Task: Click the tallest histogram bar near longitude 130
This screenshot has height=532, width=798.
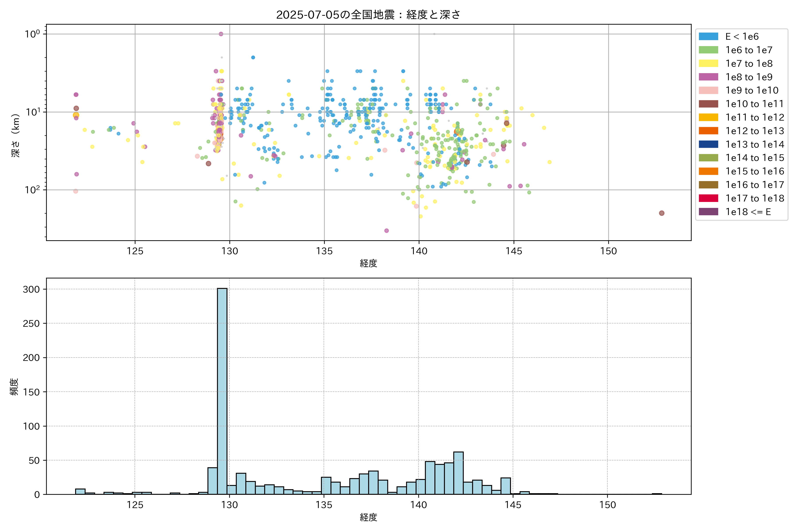Action: click(222, 390)
